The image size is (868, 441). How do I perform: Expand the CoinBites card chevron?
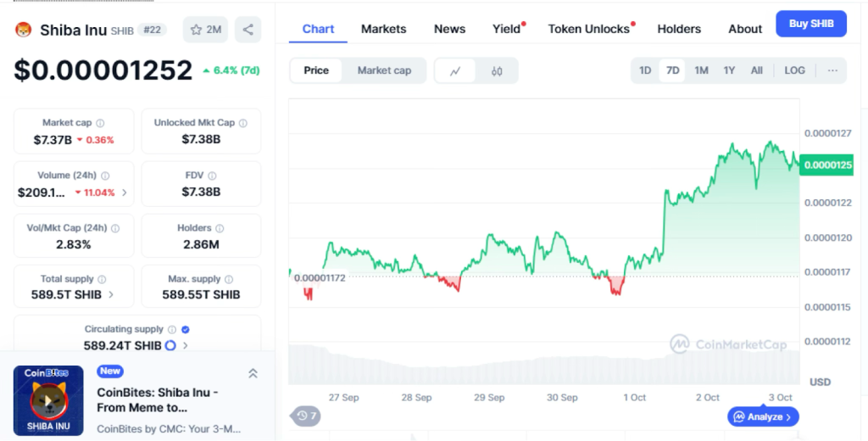(253, 373)
